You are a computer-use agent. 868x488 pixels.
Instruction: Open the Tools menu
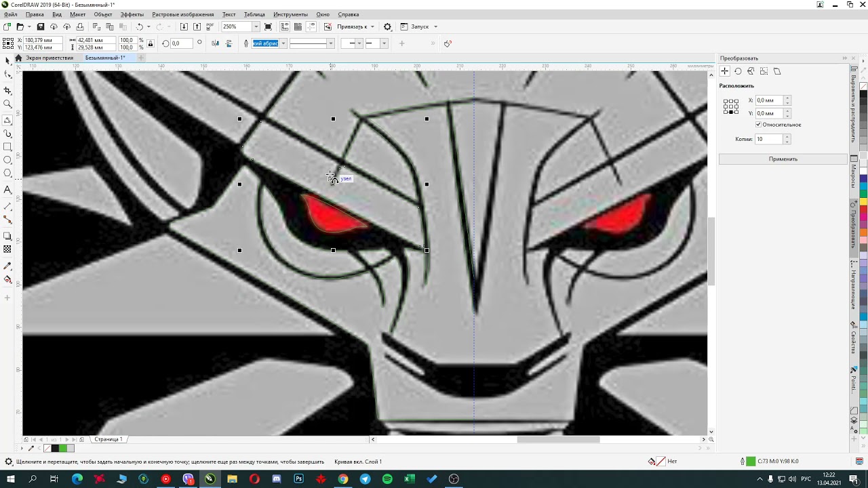(x=290, y=14)
